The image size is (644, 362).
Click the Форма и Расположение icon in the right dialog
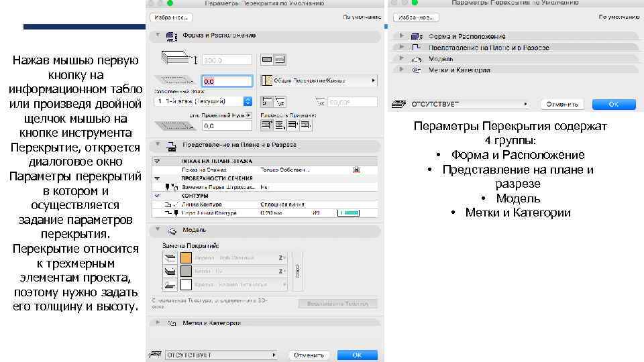coord(417,36)
